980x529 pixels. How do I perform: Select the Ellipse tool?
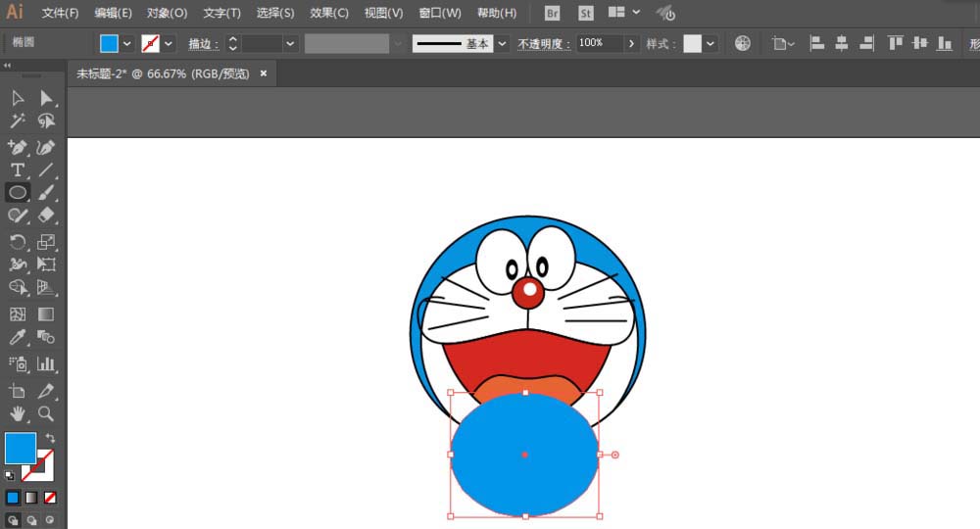coord(18,192)
